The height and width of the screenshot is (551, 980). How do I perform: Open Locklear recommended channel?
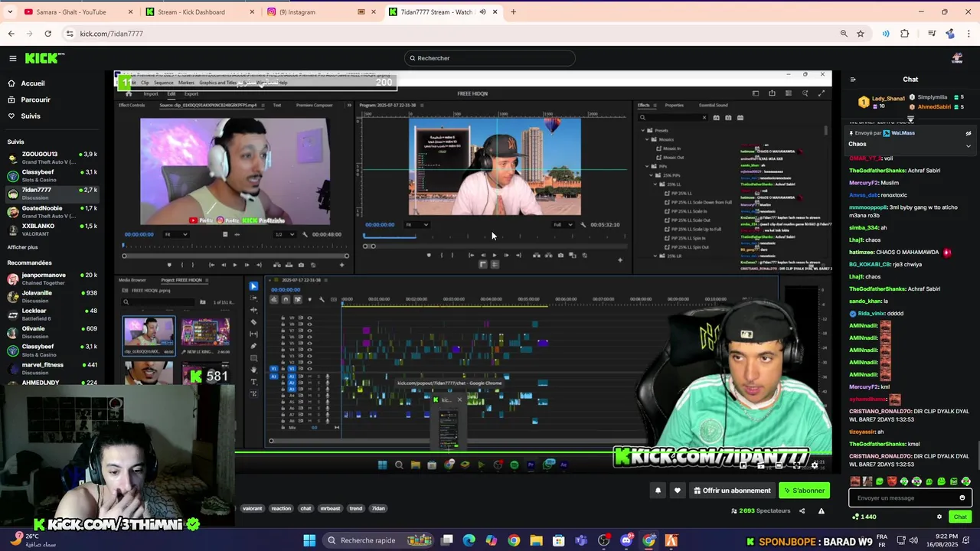(x=52, y=315)
